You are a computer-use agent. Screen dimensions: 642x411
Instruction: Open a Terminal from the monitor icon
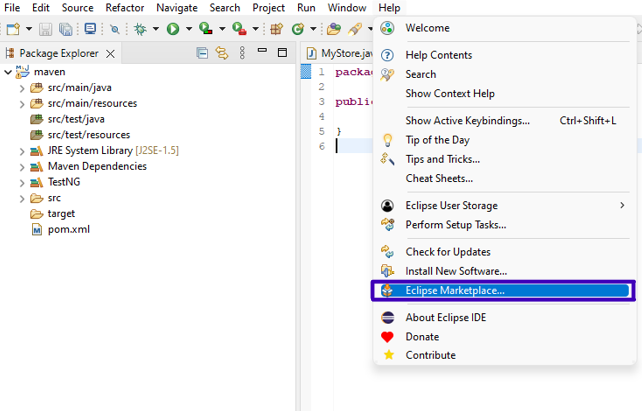click(90, 29)
